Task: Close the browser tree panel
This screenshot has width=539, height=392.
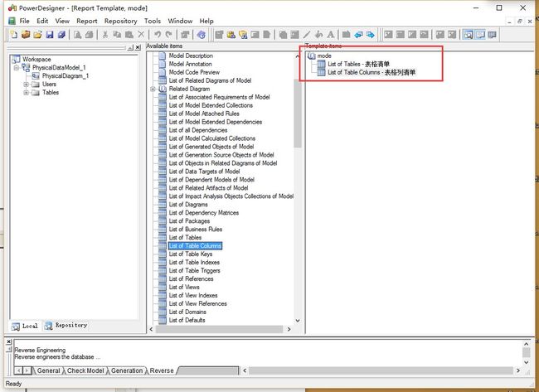Action: click(x=138, y=47)
